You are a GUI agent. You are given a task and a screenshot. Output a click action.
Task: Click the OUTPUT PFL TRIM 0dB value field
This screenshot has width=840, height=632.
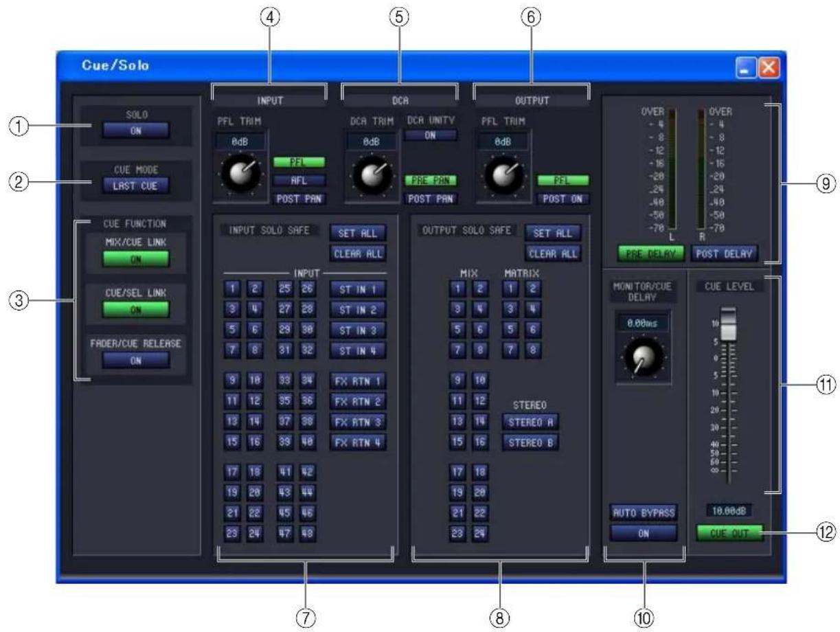click(x=503, y=141)
